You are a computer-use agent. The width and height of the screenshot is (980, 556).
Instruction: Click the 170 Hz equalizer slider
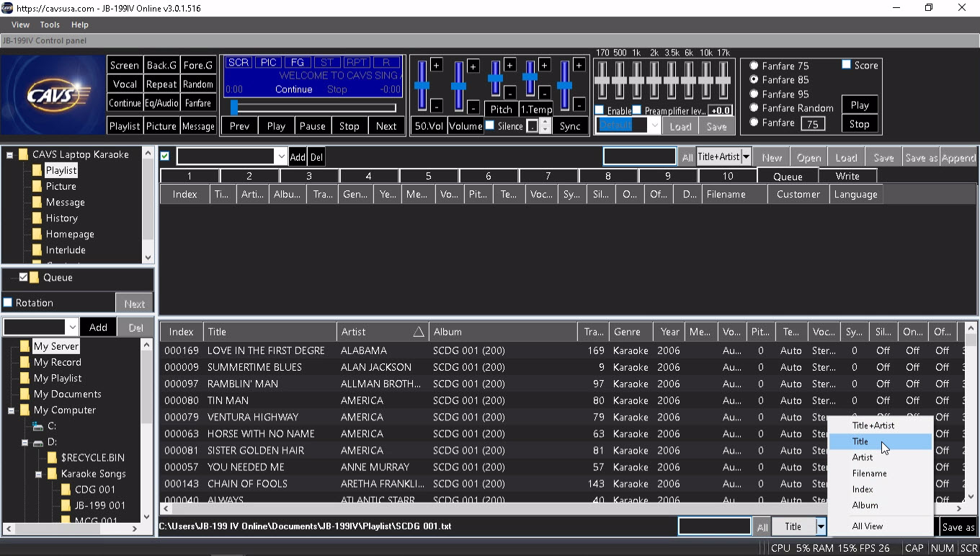(602, 80)
